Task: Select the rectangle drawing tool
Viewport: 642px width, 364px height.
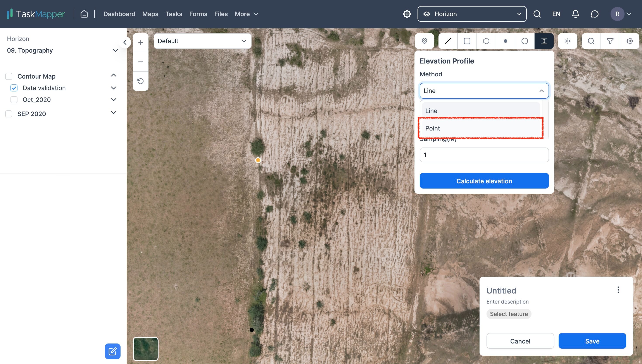Action: pyautogui.click(x=467, y=41)
